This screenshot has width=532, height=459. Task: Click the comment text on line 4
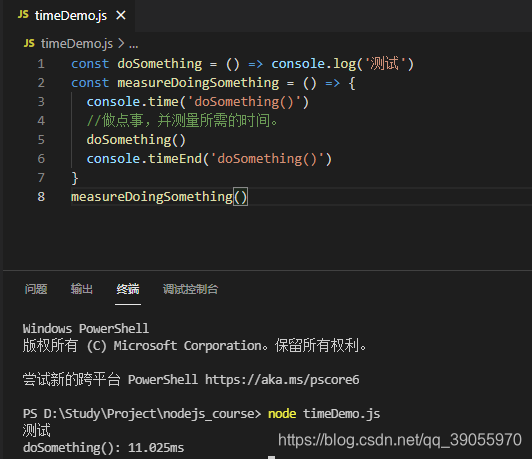point(183,121)
